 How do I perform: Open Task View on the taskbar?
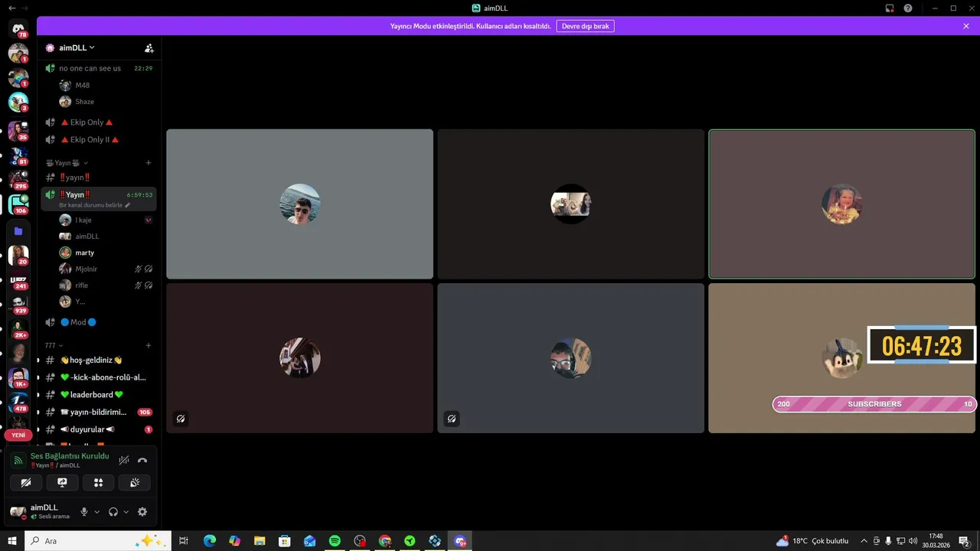184,541
